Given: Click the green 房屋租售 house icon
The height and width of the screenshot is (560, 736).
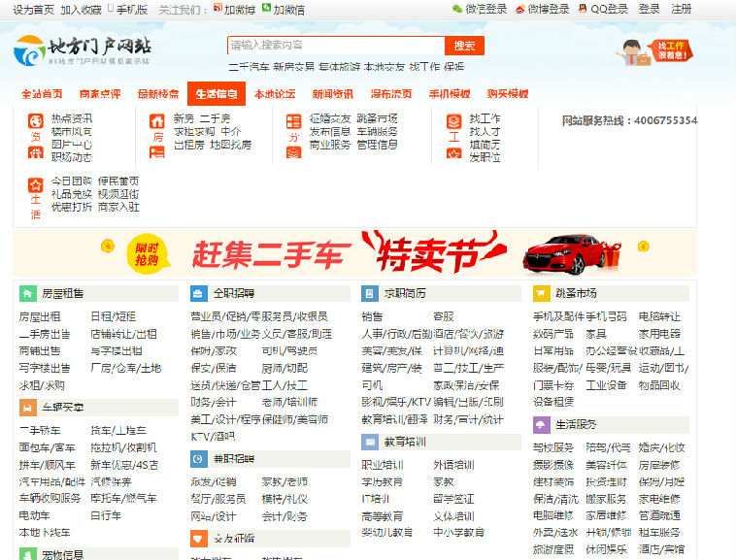Looking at the screenshot, I should (x=28, y=294).
